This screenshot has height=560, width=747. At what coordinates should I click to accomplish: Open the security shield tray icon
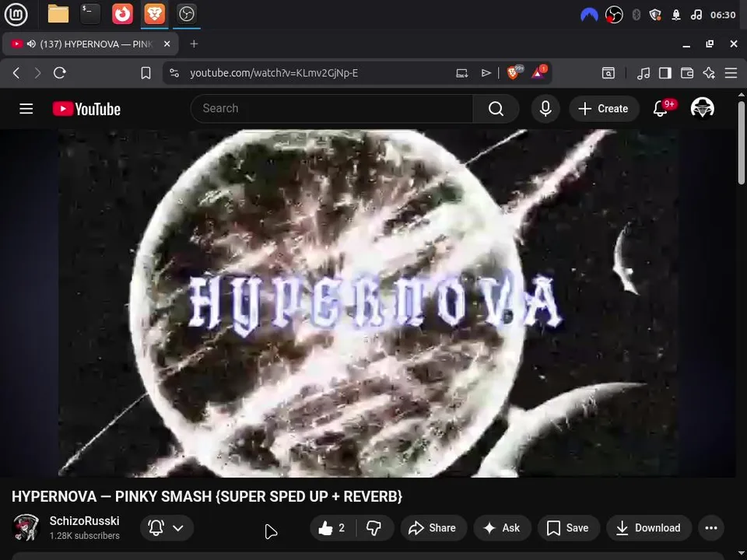tap(655, 15)
